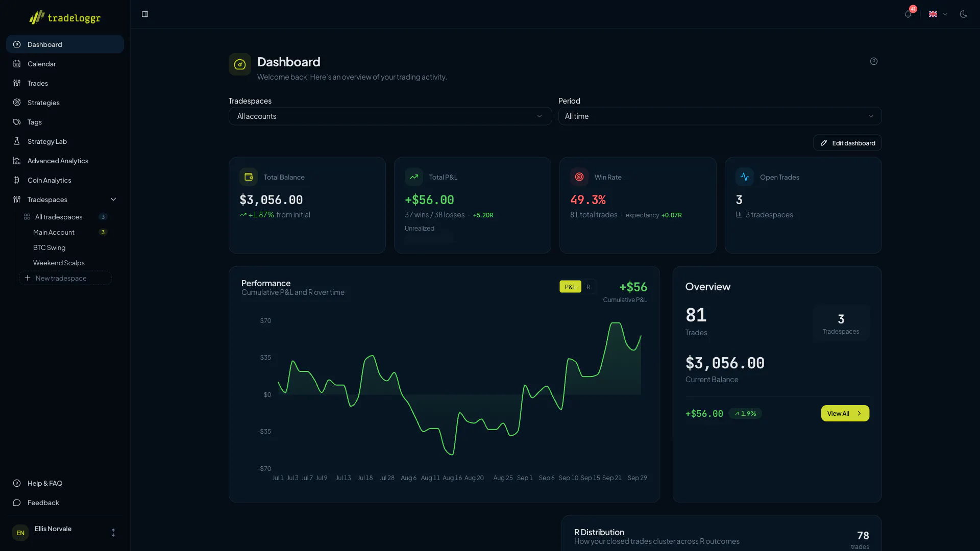Collapse the Tradespaces sidebar group
Screen dimensions: 980x551
tap(65, 199)
